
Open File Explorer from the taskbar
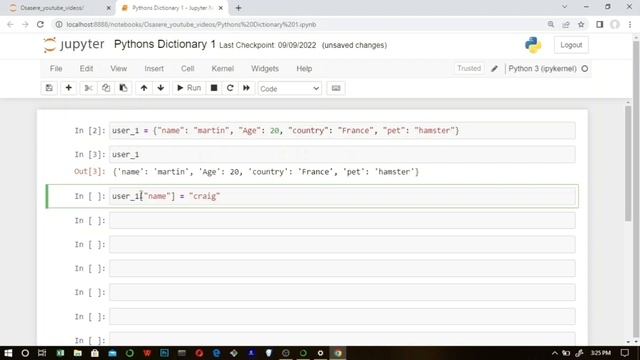pyautogui.click(x=78, y=353)
